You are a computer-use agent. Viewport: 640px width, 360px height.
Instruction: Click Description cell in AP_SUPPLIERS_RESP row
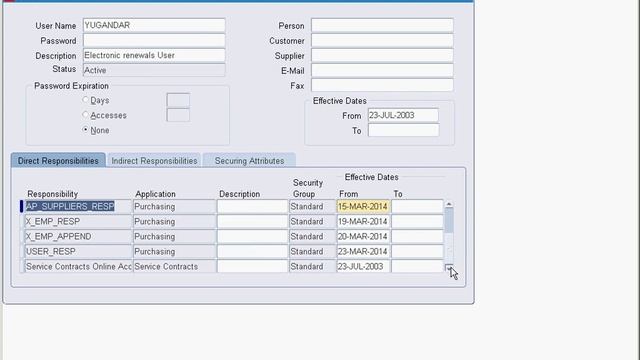[252, 207]
